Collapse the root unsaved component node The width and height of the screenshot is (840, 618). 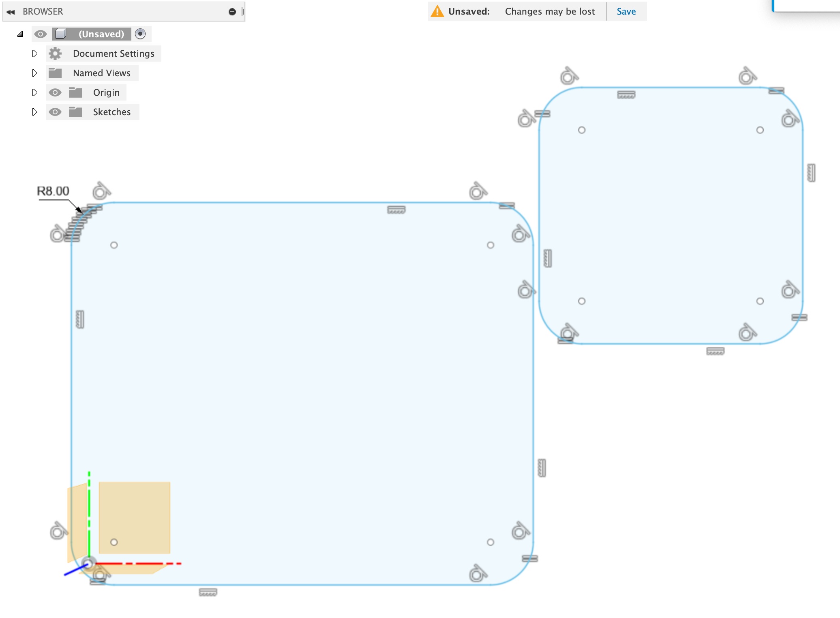[21, 34]
